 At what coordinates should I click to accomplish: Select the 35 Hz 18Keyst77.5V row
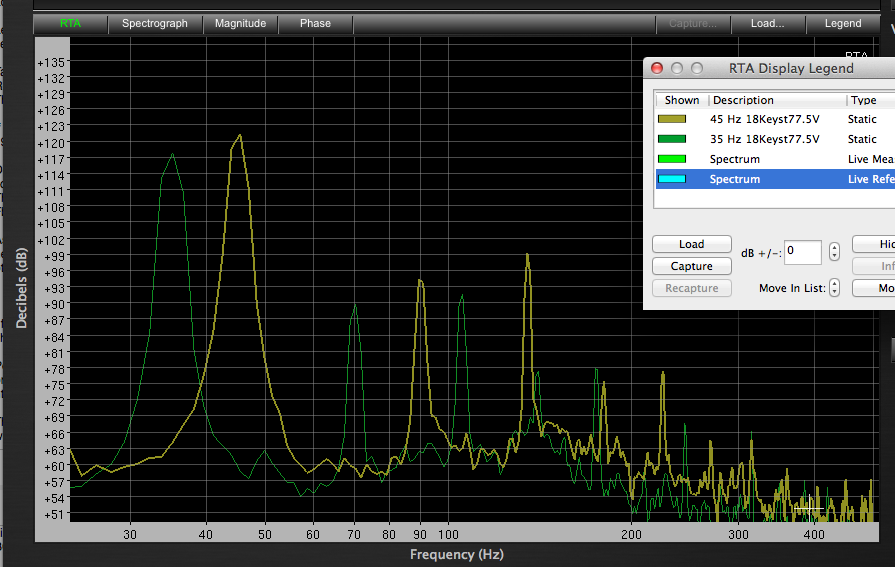[x=775, y=139]
